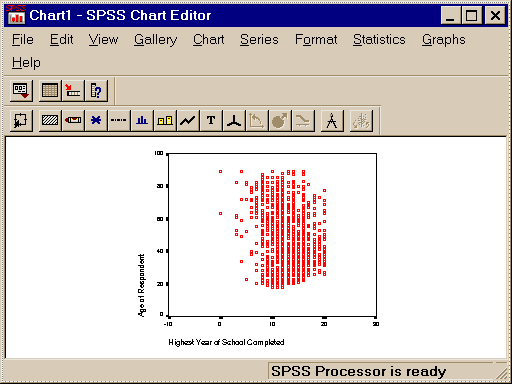Screen dimensions: 512x384
Task: Click the Go to Data grid icon
Action: [x=50, y=90]
